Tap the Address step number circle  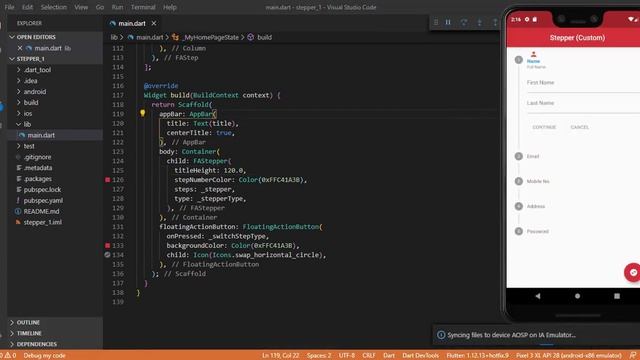pyautogui.click(x=519, y=206)
